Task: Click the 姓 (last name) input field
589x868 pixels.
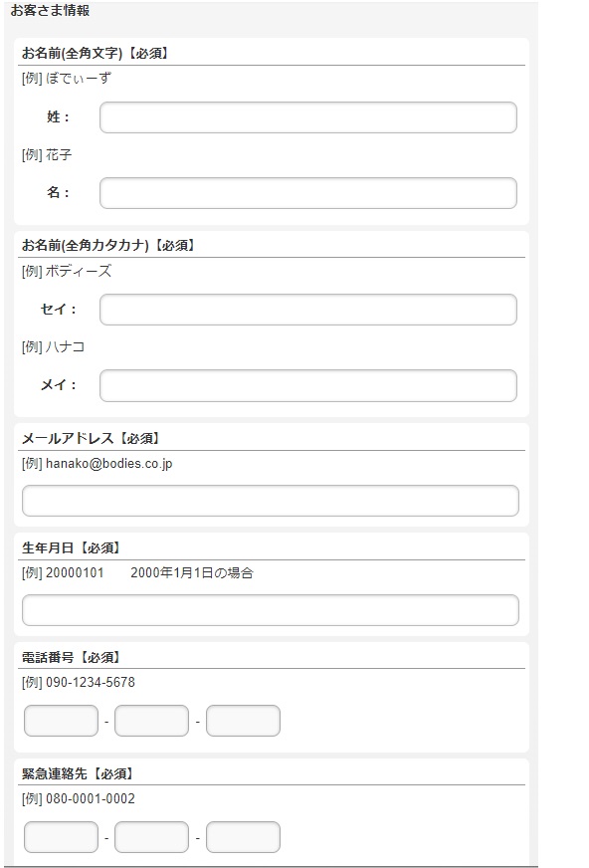Action: point(305,117)
